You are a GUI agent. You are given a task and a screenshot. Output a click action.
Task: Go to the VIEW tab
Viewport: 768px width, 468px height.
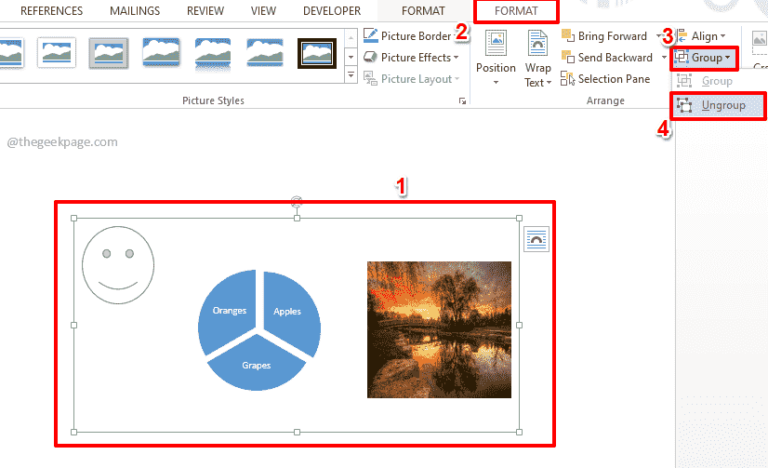point(264,11)
